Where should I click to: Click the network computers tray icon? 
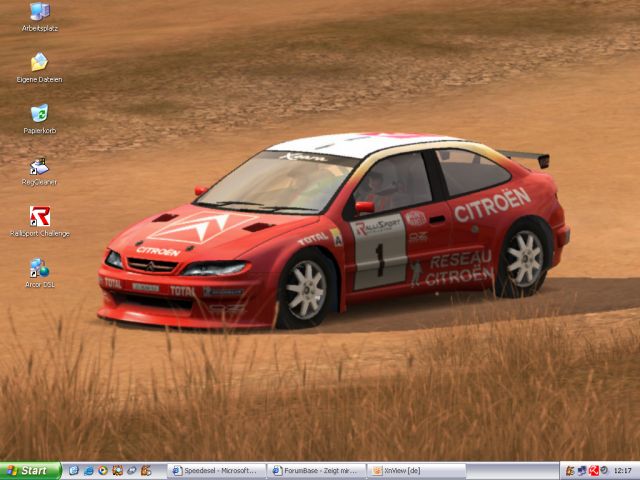click(582, 471)
